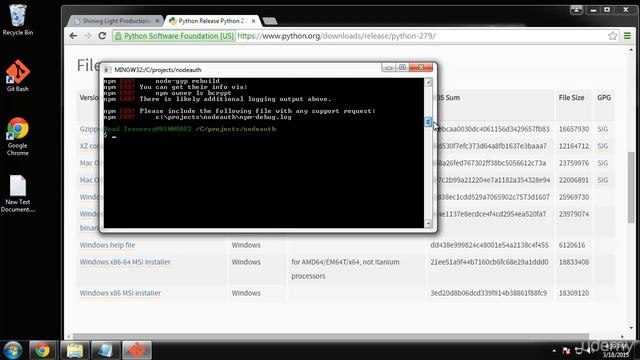Select the Git Bash taskbar button
The width and height of the screenshot is (640, 360).
click(x=137, y=350)
